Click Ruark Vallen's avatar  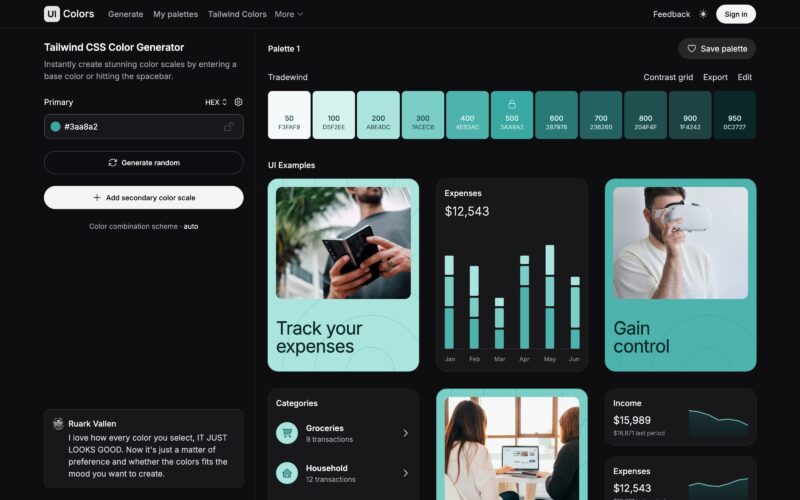pyautogui.click(x=58, y=423)
